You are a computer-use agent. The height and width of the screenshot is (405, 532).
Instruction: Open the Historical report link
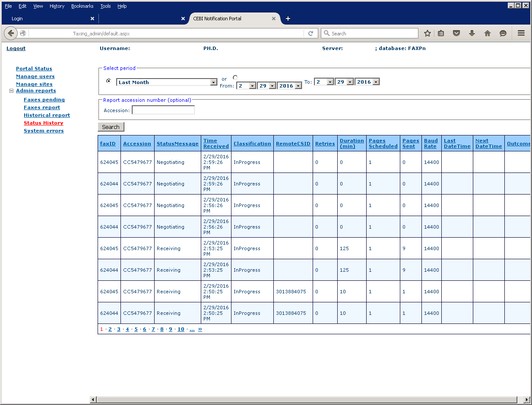click(47, 115)
